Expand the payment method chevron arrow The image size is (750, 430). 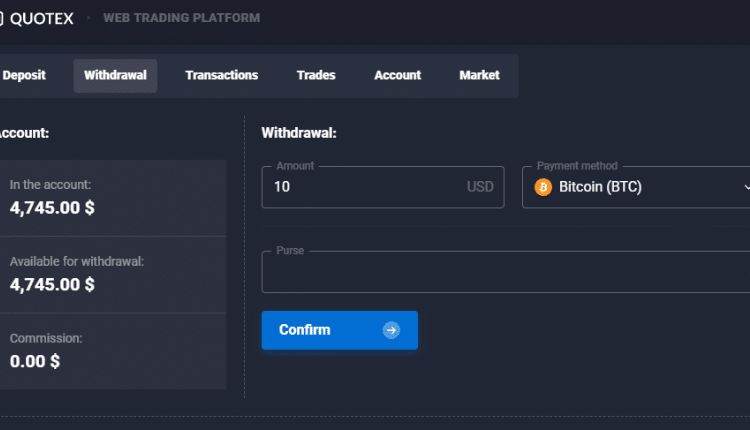click(745, 187)
